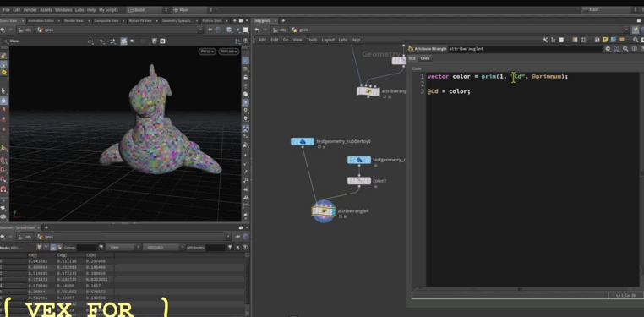The image size is (644, 317).
Task: Click inside VEX code line 3
Action: 449,91
